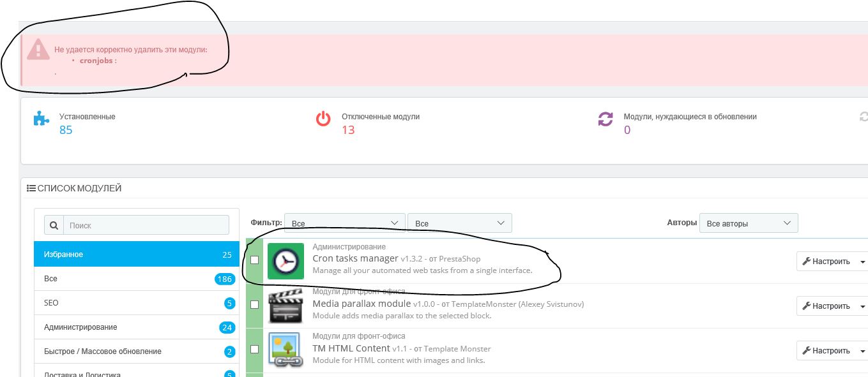The width and height of the screenshot is (868, 377).
Task: Click Настроить for Media parallax module
Action: [x=826, y=306]
